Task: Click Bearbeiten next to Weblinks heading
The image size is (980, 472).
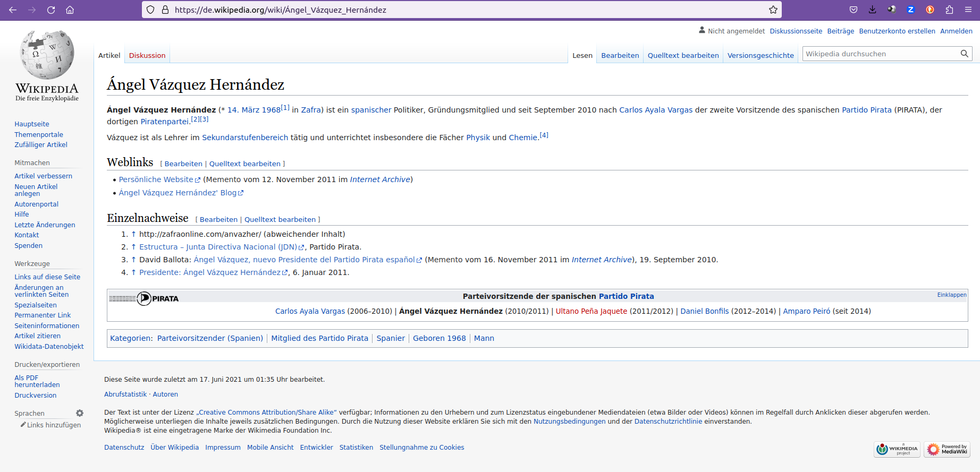Action: (x=183, y=164)
